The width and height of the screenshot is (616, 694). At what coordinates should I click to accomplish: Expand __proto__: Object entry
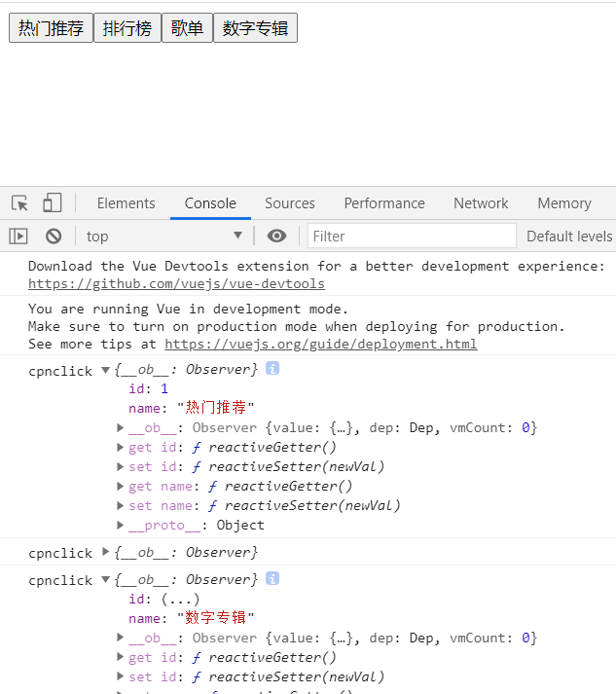coord(120,525)
